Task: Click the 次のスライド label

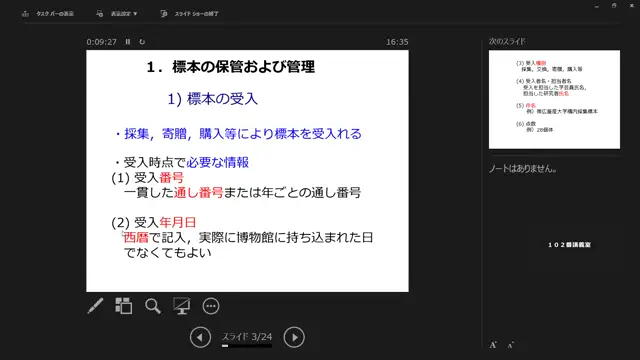Action: click(507, 41)
